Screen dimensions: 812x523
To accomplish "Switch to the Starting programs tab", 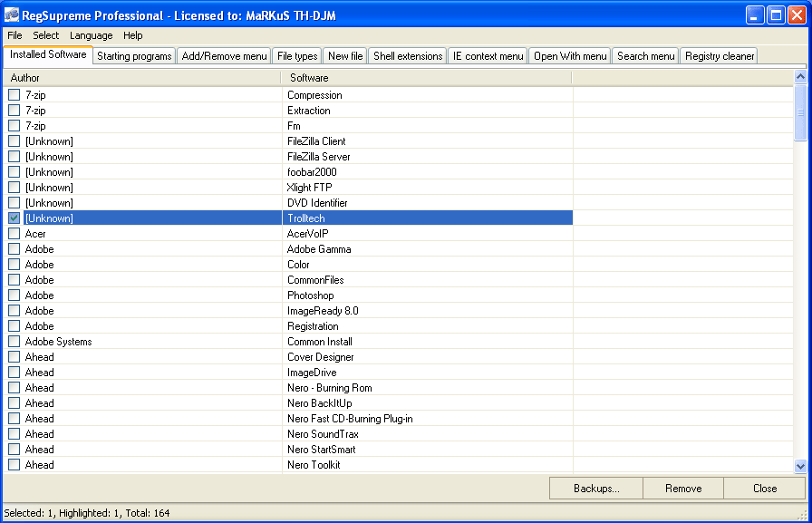I will 134,56.
